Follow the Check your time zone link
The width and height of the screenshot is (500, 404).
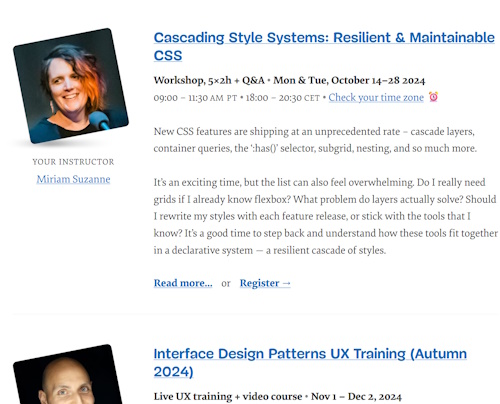coord(376,97)
